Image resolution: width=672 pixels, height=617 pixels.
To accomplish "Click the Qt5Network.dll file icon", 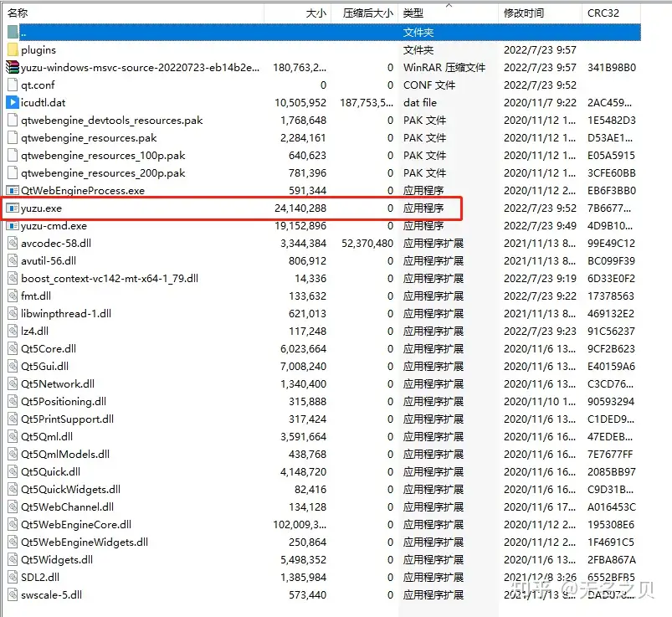I will coord(13,383).
